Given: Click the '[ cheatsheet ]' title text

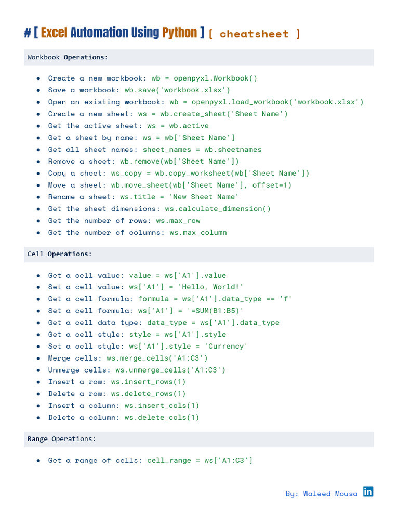Looking at the screenshot, I should click(x=254, y=34).
